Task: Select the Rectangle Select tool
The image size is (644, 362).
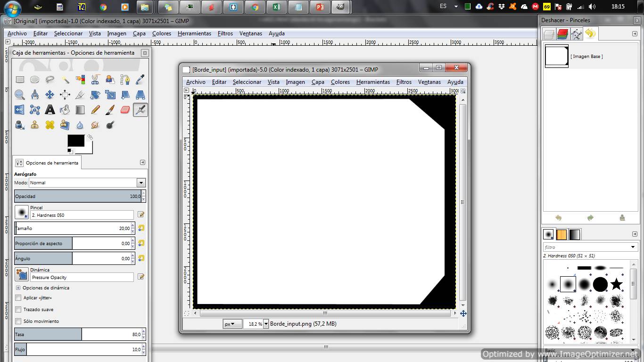Action: tap(20, 80)
